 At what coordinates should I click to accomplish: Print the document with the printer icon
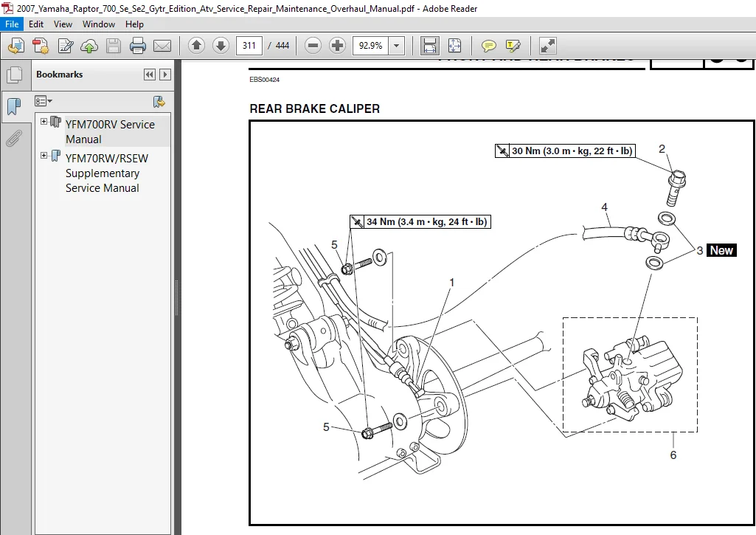pos(138,46)
